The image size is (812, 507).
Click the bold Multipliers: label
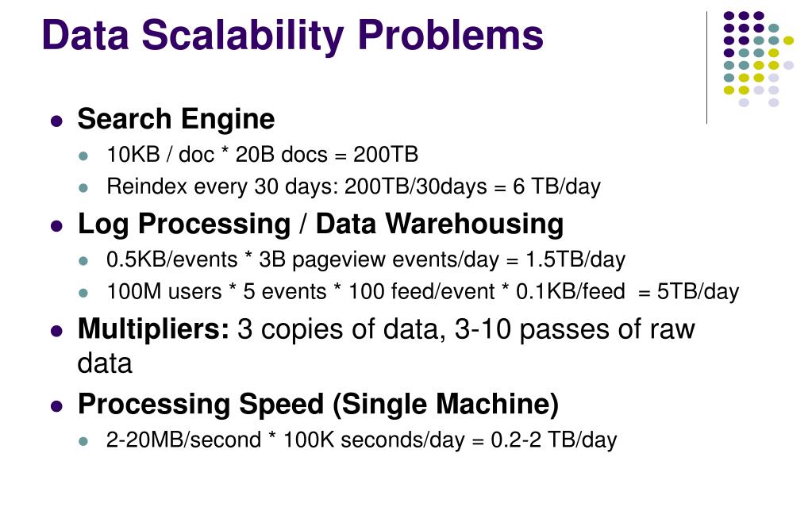[x=153, y=329]
